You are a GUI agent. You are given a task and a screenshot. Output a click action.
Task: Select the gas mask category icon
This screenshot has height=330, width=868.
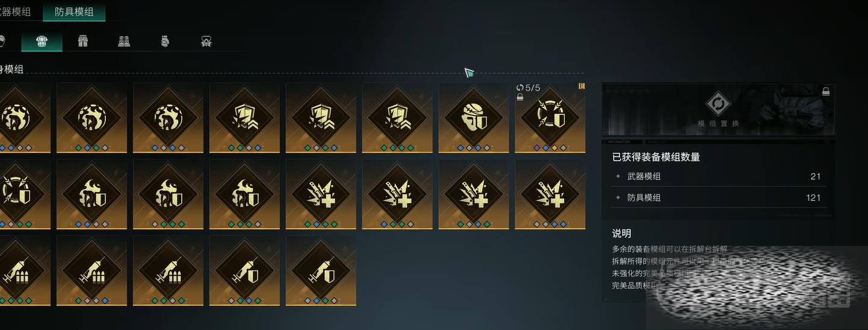pos(206,41)
